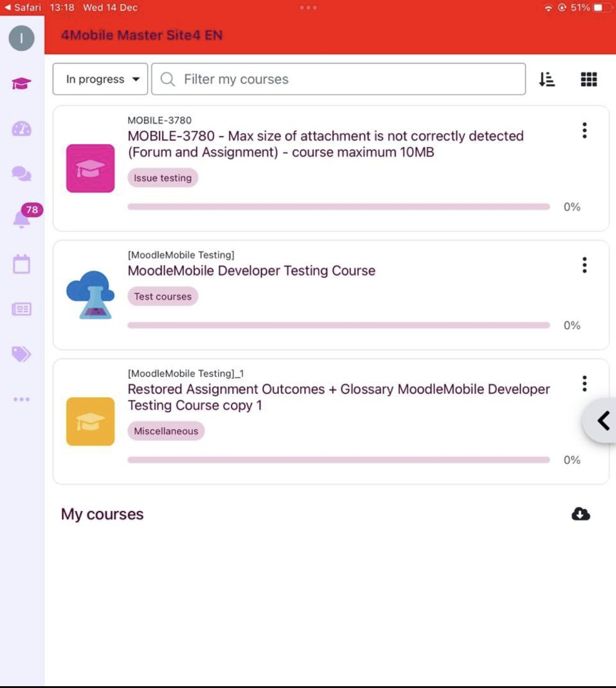The image size is (616, 688).
Task: Open the Dashboard gauge icon
Action: point(22,129)
